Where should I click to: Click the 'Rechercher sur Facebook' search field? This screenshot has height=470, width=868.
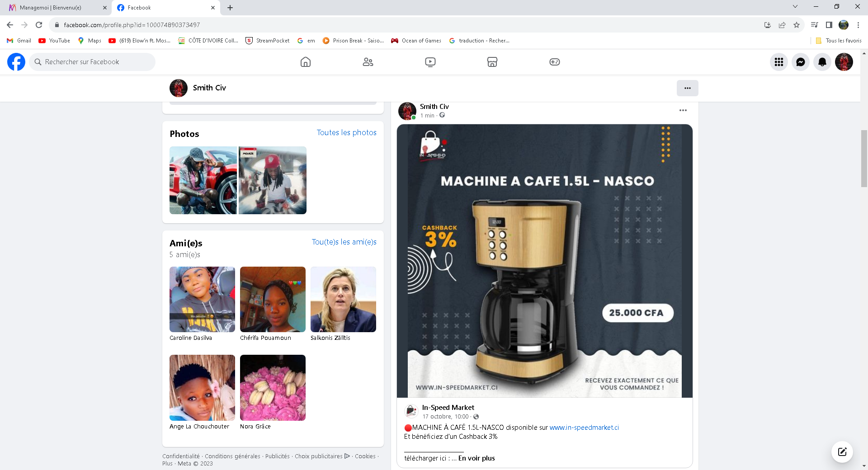pos(93,62)
